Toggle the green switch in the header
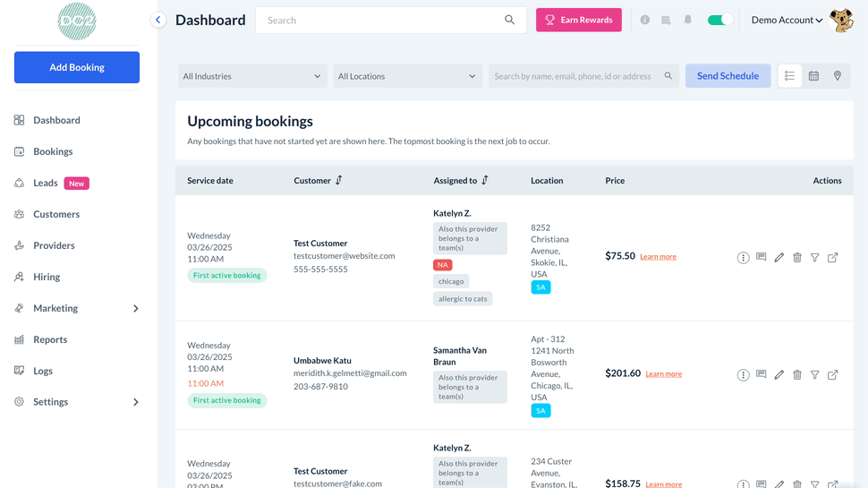The image size is (868, 488). (x=719, y=20)
